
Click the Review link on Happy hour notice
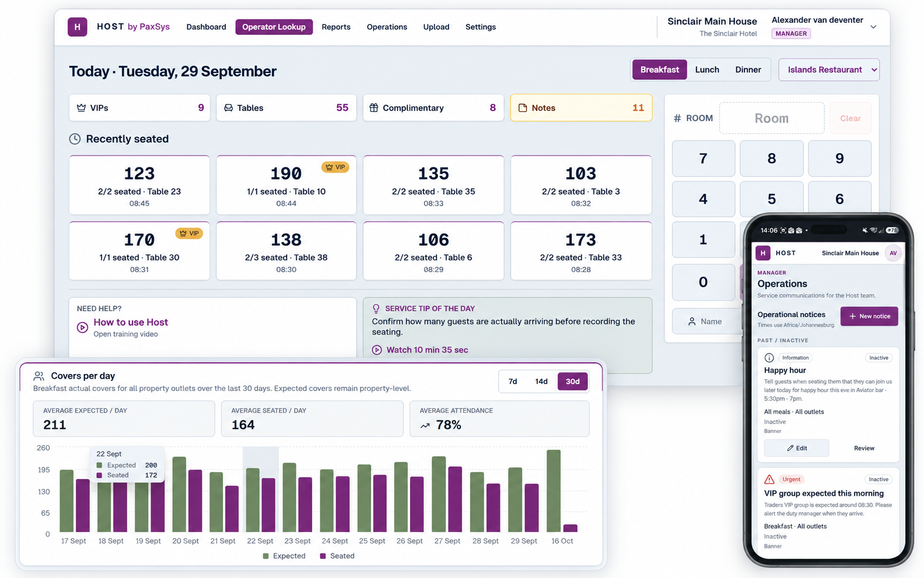pyautogui.click(x=864, y=448)
